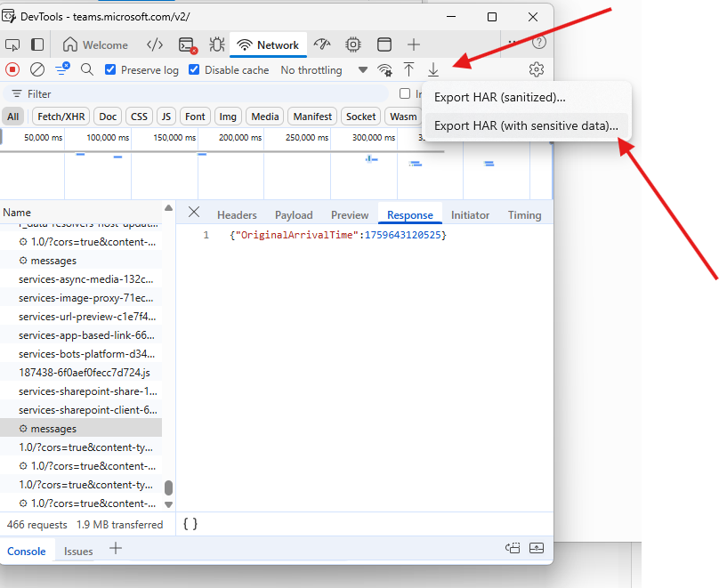Tick the checkbox next to the Filter box
This screenshot has height=588, width=719.
pyautogui.click(x=405, y=93)
